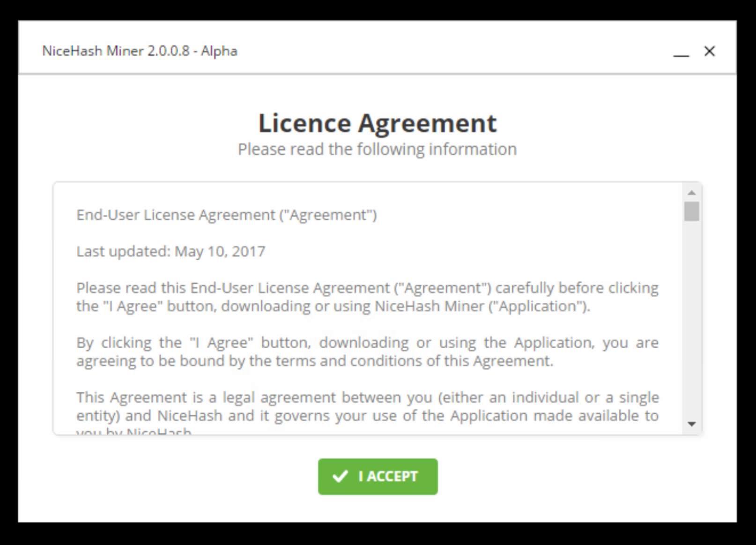Click the "End-User License Agreement" first line
This screenshot has width=756, height=545.
click(227, 215)
